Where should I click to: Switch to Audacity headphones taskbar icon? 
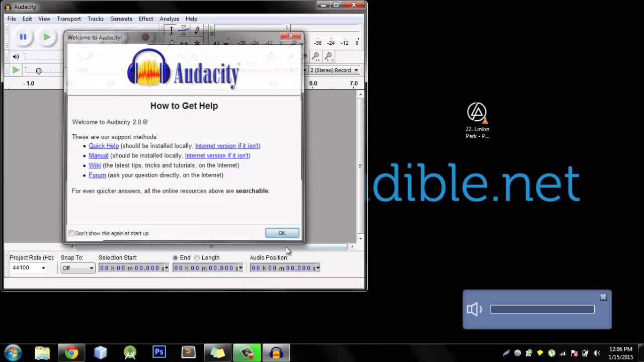pyautogui.click(x=276, y=352)
